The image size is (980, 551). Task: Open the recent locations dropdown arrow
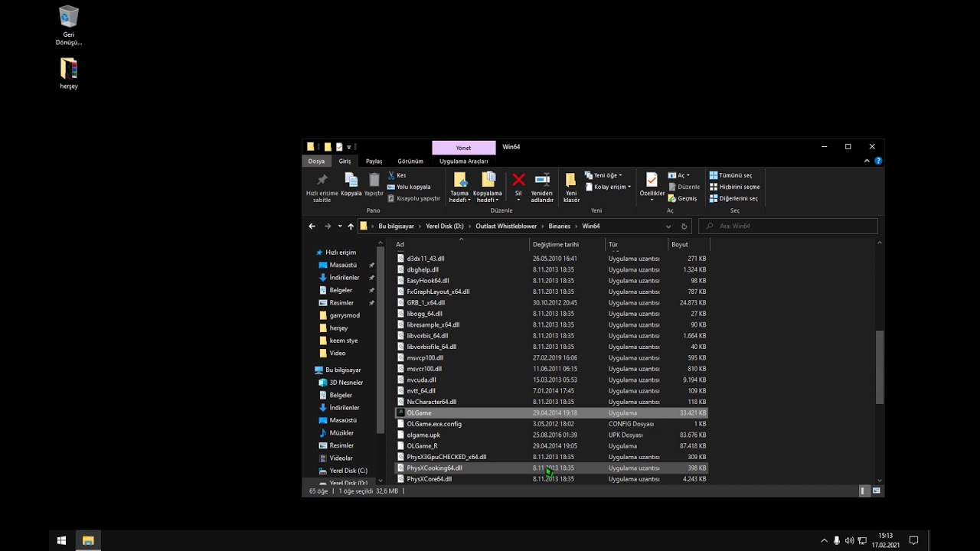click(340, 227)
